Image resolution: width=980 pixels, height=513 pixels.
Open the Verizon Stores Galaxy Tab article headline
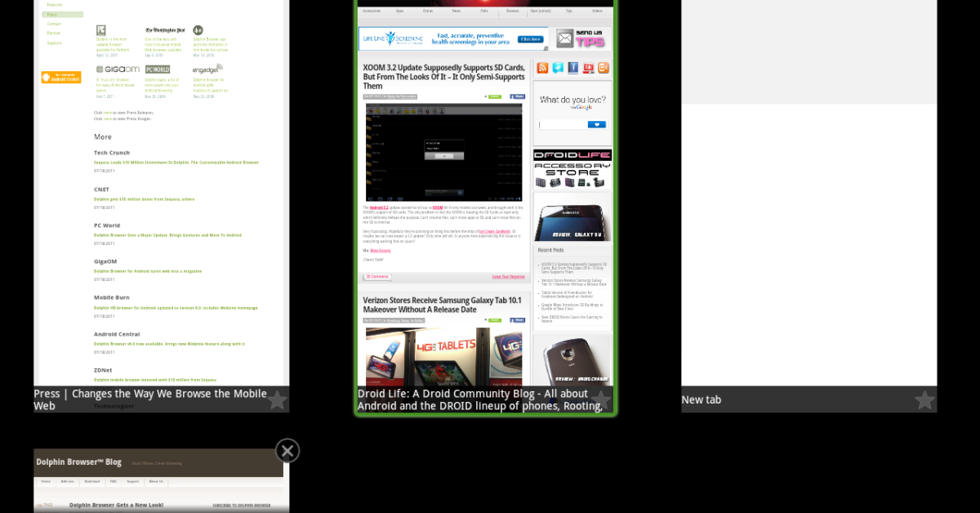pyautogui.click(x=442, y=305)
